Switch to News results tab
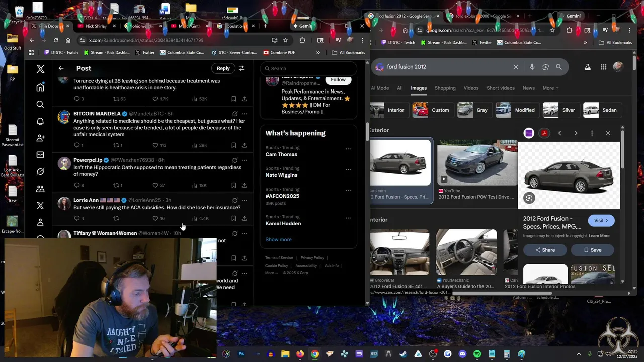This screenshot has height=362, width=644. [x=528, y=88]
